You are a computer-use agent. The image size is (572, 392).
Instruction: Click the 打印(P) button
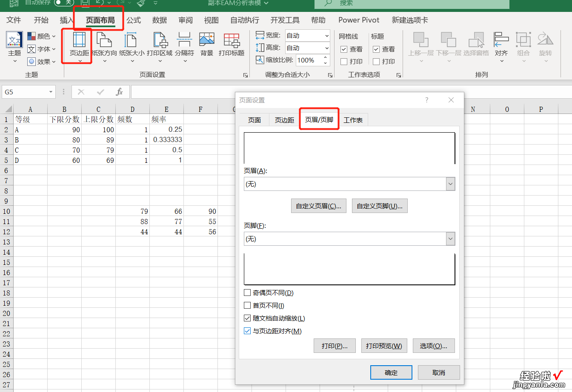[335, 346]
